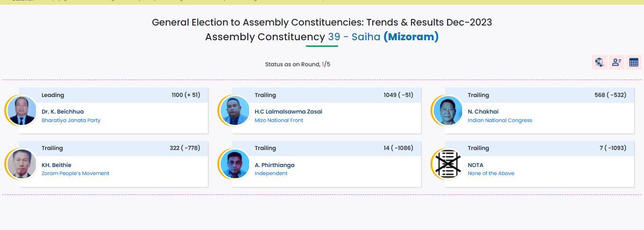The width and height of the screenshot is (644, 230).
Task: Open the round-wise clipboard results icon
Action: pyautogui.click(x=599, y=62)
